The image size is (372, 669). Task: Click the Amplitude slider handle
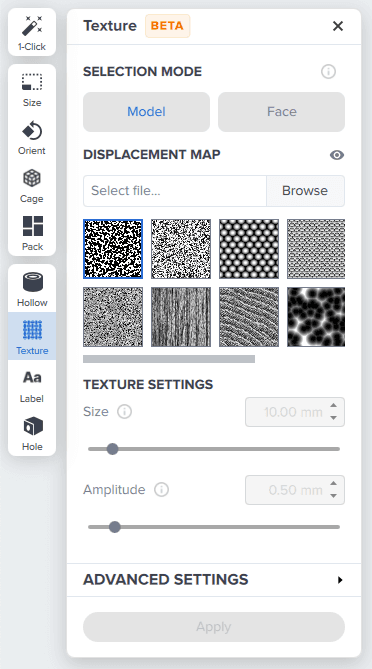pyautogui.click(x=114, y=527)
